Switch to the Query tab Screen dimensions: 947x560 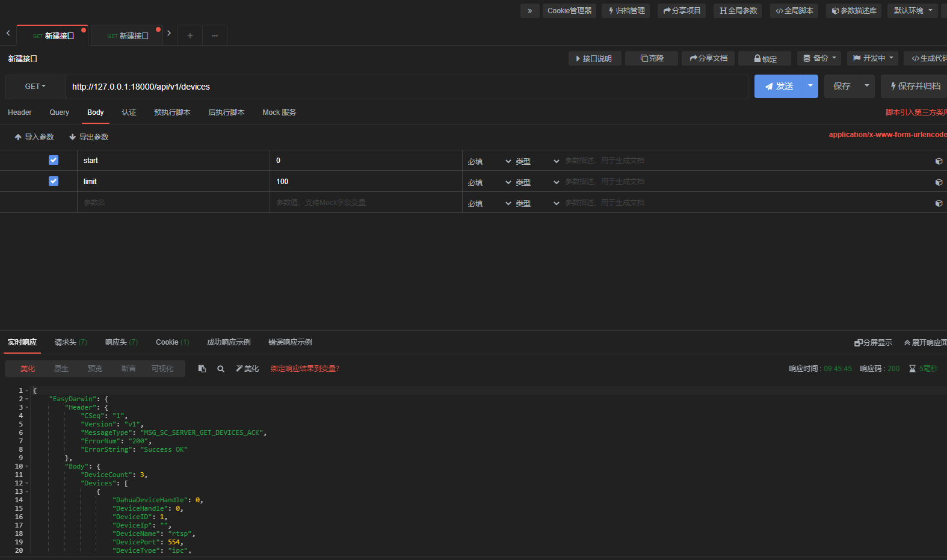(59, 112)
